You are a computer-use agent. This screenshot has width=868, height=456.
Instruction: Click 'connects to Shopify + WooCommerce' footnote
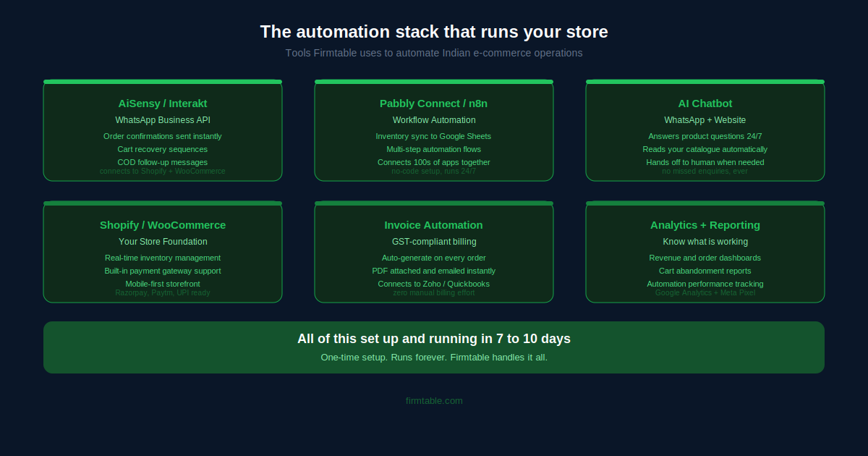pos(163,171)
